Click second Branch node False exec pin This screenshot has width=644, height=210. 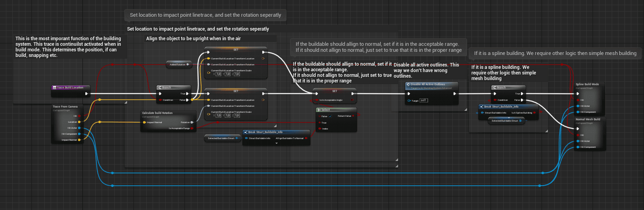[x=522, y=100]
